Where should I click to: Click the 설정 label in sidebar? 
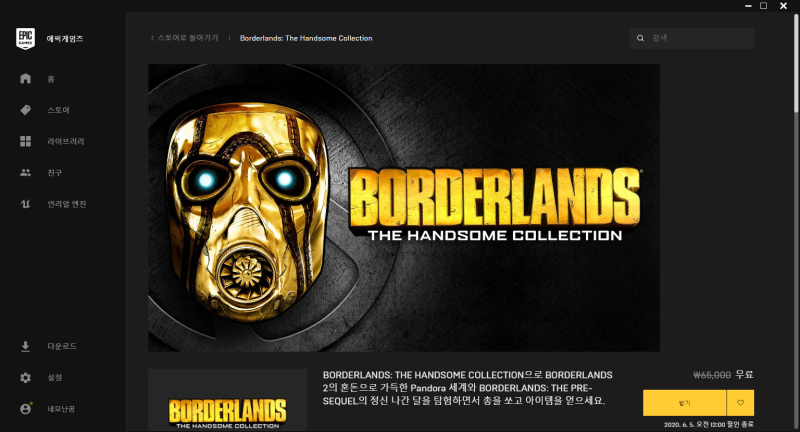coord(55,377)
